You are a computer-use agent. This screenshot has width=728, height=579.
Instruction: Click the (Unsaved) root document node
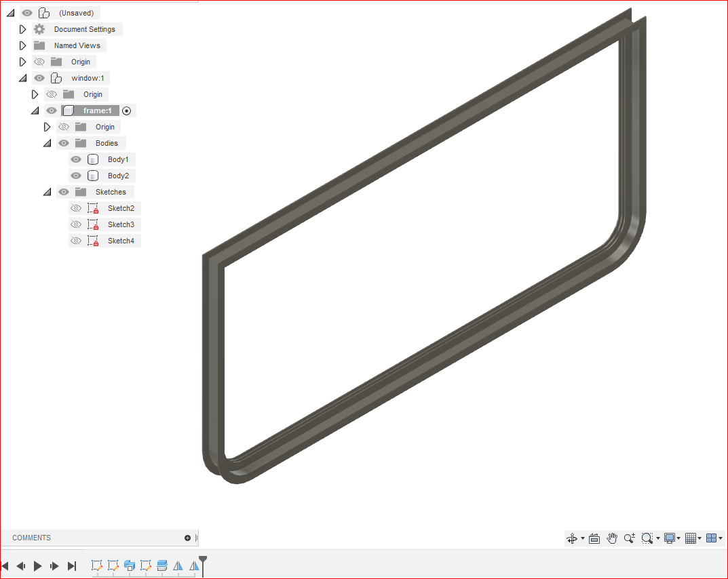pyautogui.click(x=76, y=13)
